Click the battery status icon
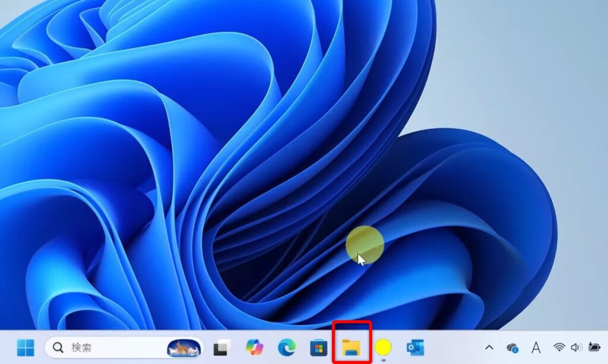Image resolution: width=608 pixels, height=364 pixels. coord(594,347)
